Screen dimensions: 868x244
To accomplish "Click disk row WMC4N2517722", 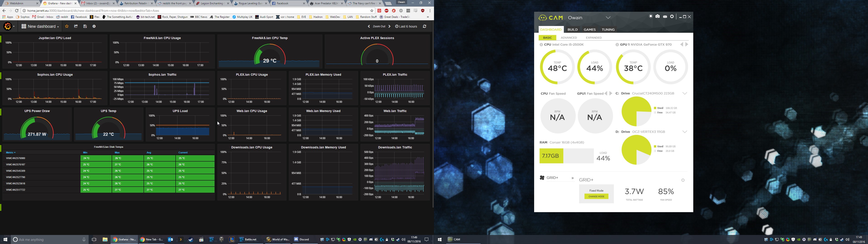I will click(x=108, y=190).
